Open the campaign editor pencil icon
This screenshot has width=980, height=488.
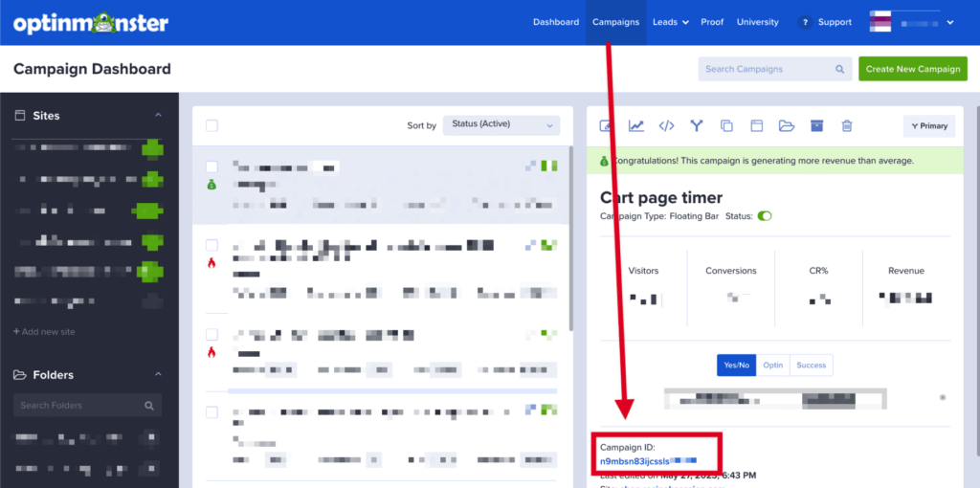605,125
